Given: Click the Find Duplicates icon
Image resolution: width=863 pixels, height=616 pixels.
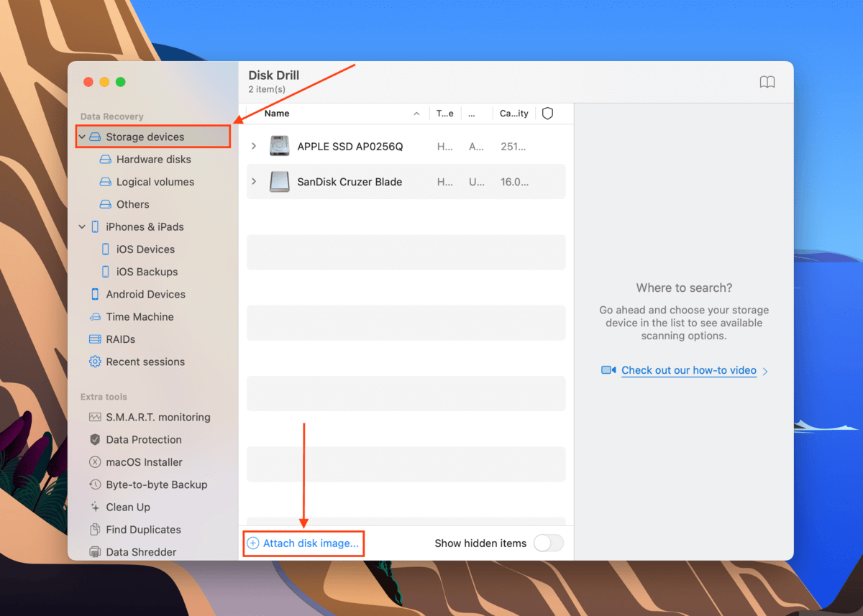Looking at the screenshot, I should (x=95, y=530).
